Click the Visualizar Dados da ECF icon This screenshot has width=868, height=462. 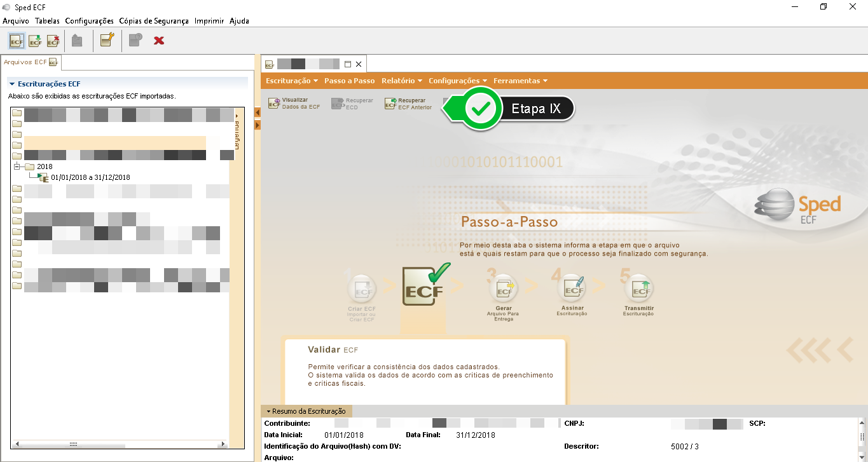(x=274, y=104)
